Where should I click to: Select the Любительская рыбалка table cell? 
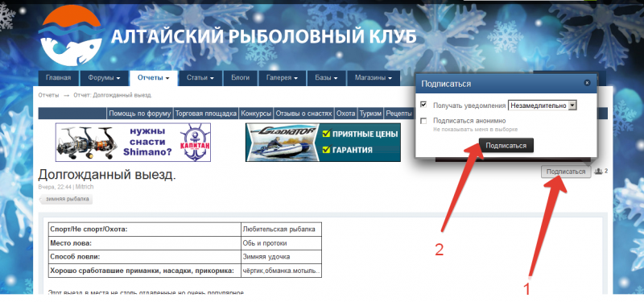(281, 230)
